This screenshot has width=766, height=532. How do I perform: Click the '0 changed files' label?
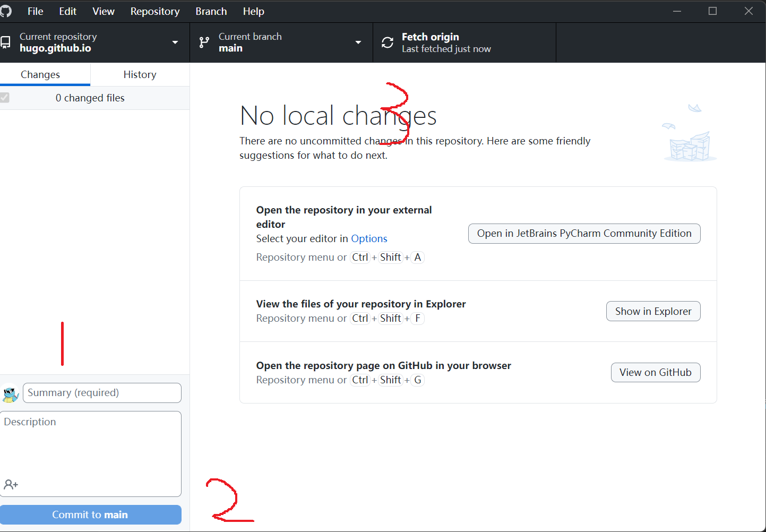(90, 98)
